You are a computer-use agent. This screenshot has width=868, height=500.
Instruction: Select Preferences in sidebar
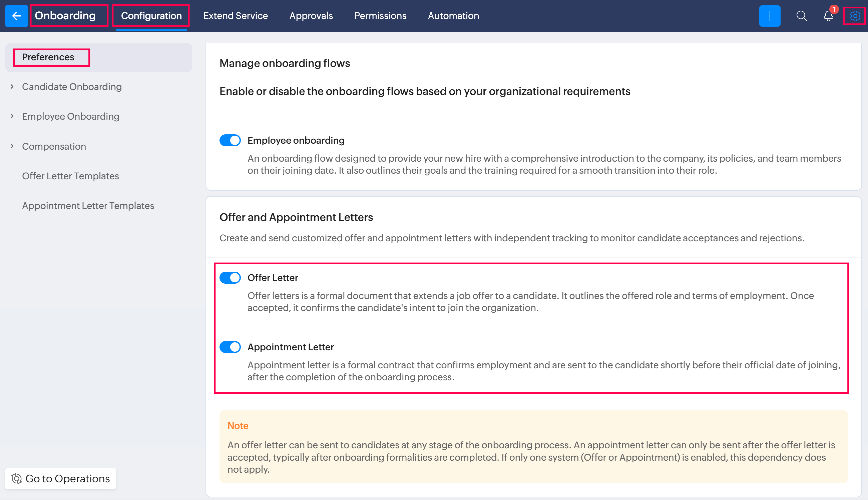pyautogui.click(x=48, y=57)
